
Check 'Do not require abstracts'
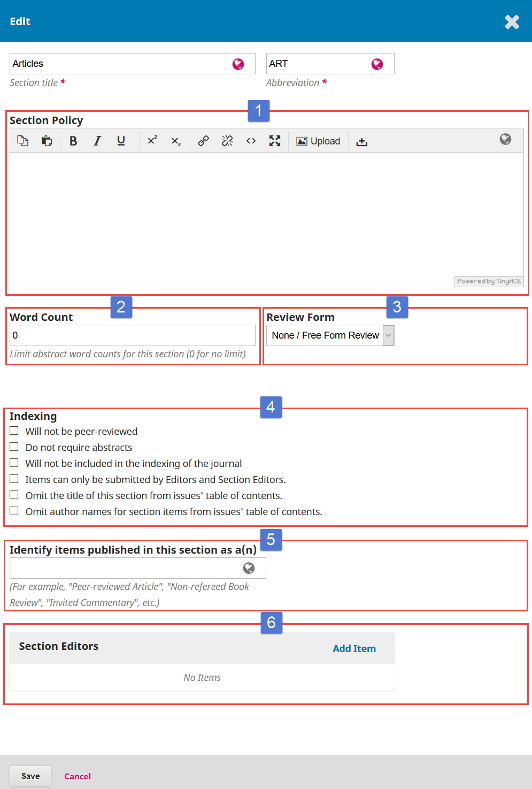click(x=14, y=446)
